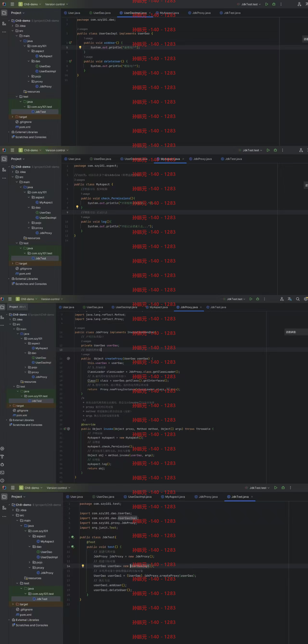The image size is (308, 644).
Task: Expand pojo package in window editing MyAspect.java
Action: pyautogui.click(x=28, y=223)
